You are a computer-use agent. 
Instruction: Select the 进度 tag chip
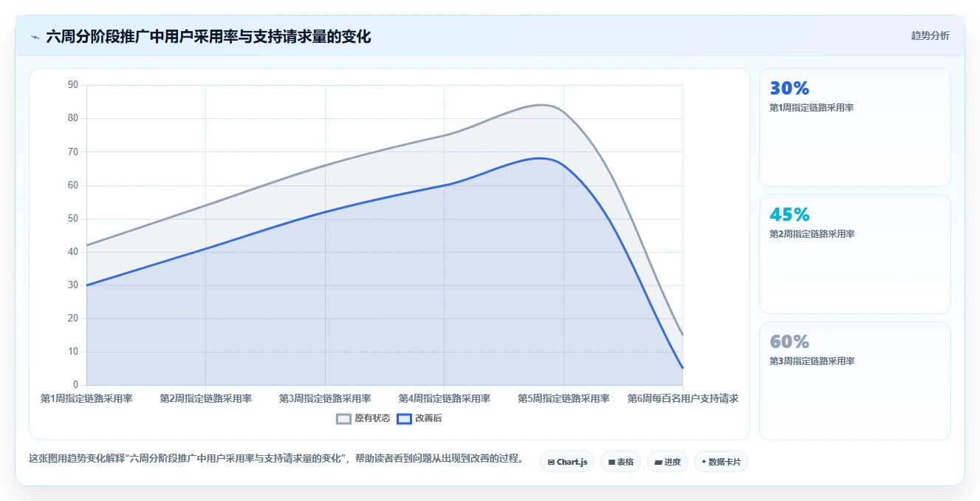coord(668,462)
